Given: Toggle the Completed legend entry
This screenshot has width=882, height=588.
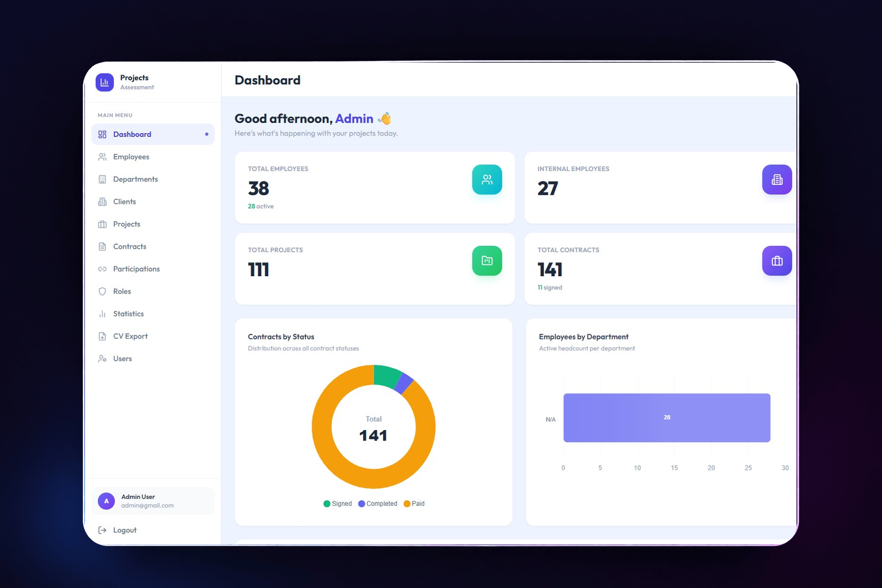Looking at the screenshot, I should click(x=378, y=504).
